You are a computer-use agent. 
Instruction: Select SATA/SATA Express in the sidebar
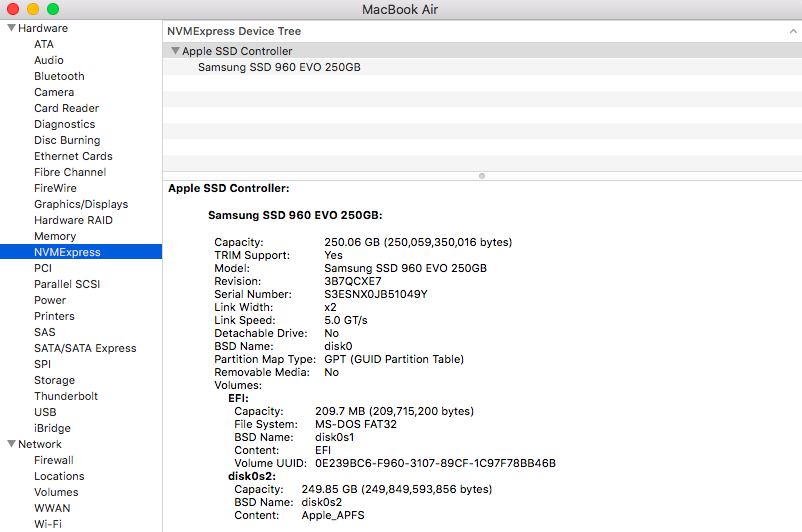click(x=85, y=348)
